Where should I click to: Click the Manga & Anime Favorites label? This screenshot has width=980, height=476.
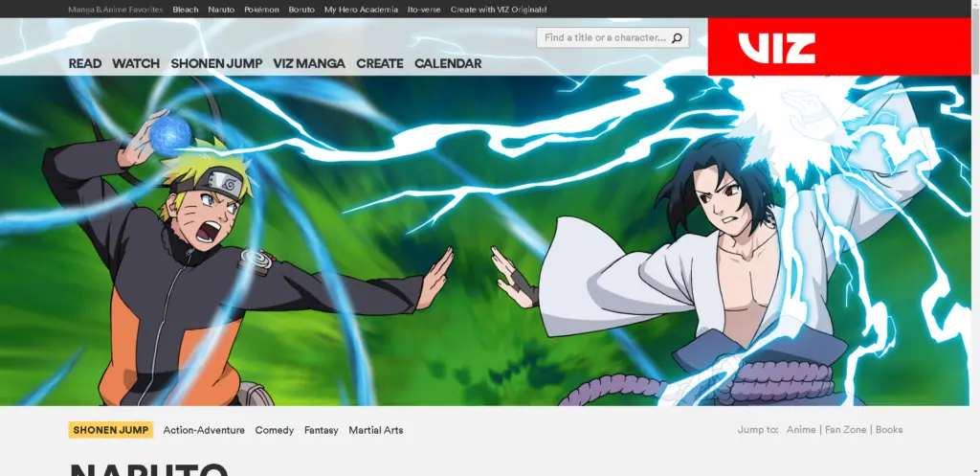[116, 10]
